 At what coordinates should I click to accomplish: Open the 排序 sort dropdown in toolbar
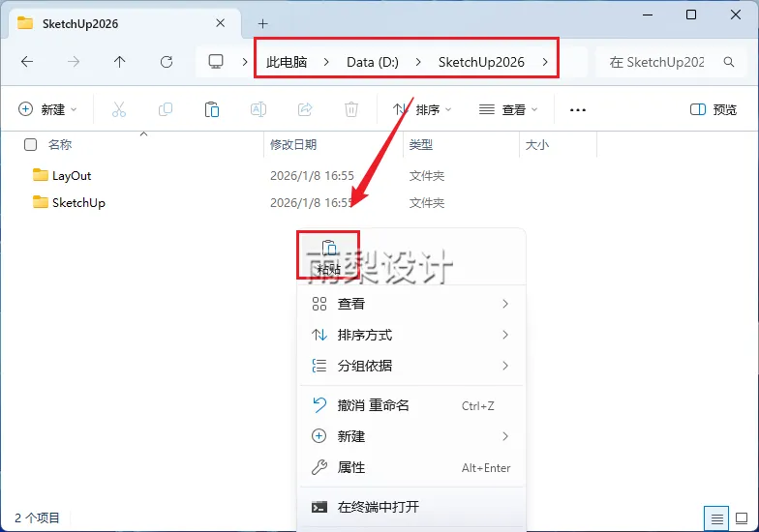click(422, 110)
